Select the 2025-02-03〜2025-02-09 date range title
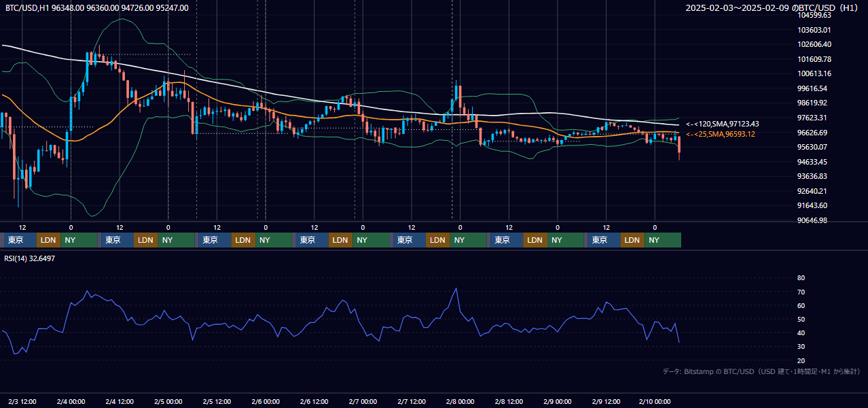868x408 pixels. (774, 7)
